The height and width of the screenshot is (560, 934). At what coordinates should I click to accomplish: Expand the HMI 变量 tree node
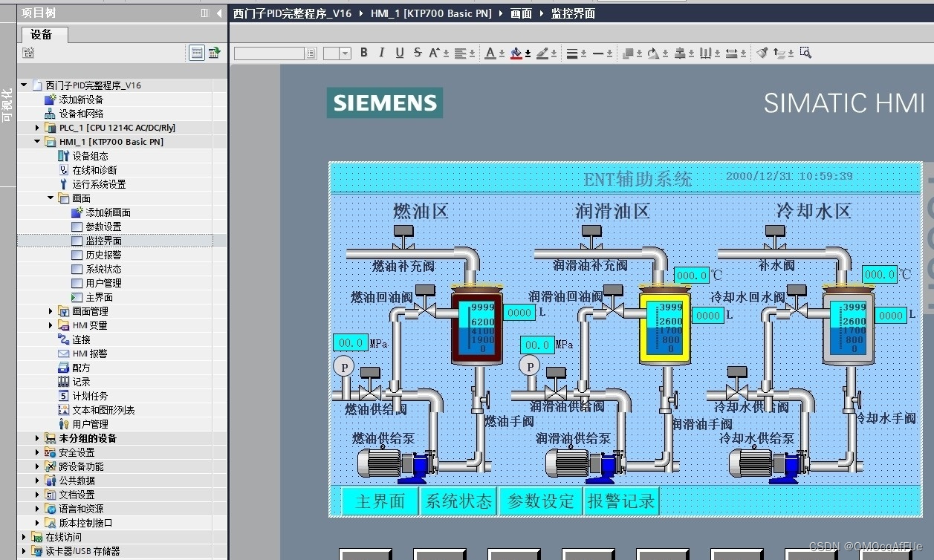click(51, 325)
